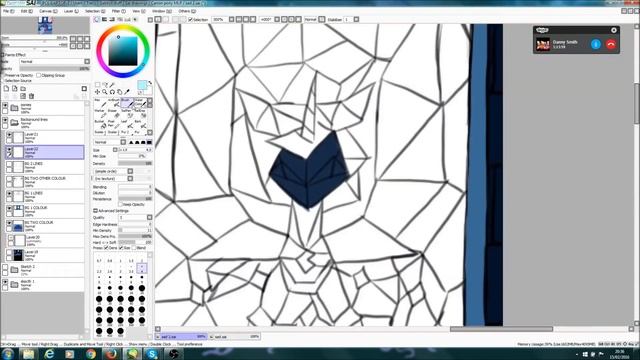Click the navigator canvas thumbnail
The height and width of the screenshot is (360, 640).
click(45, 25)
